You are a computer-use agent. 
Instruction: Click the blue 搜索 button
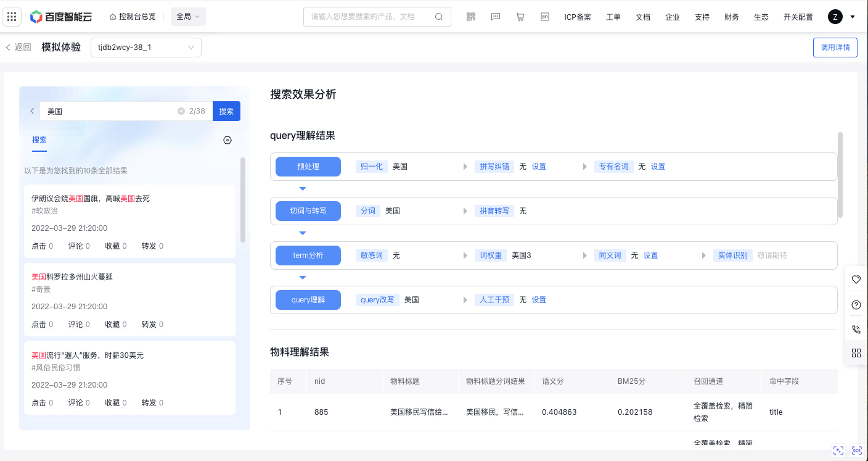click(x=226, y=111)
